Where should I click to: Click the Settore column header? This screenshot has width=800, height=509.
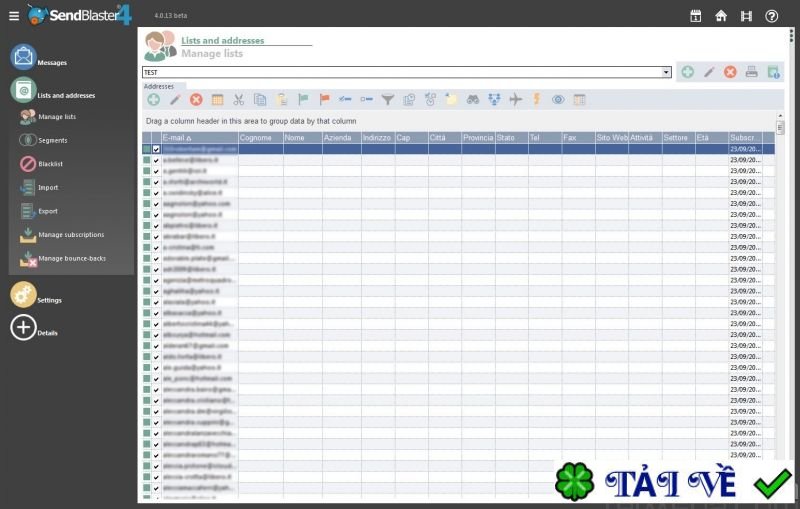(x=679, y=138)
